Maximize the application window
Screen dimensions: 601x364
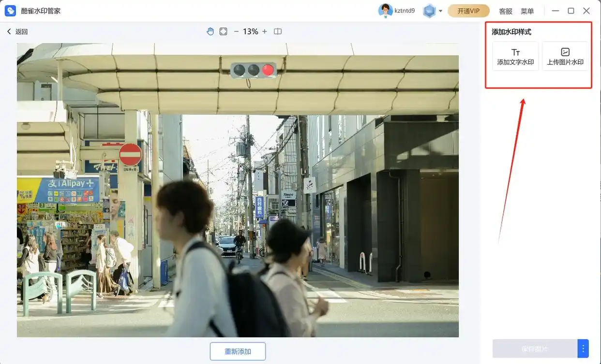coord(571,11)
